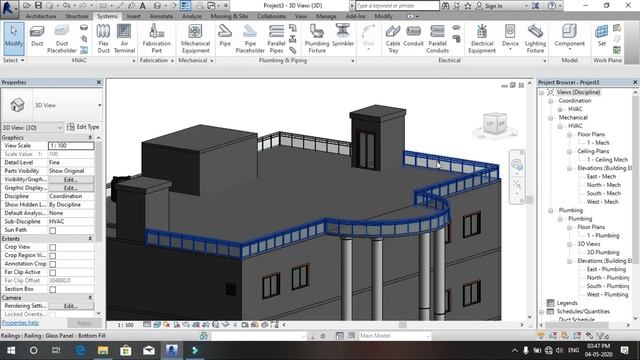Select Mechanical Equipment tool
640x360 pixels.
point(195,39)
